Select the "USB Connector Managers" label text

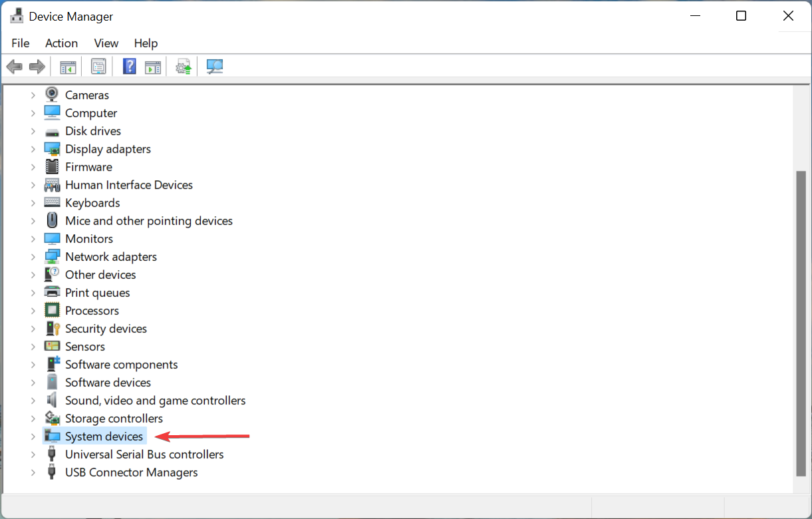pos(132,472)
